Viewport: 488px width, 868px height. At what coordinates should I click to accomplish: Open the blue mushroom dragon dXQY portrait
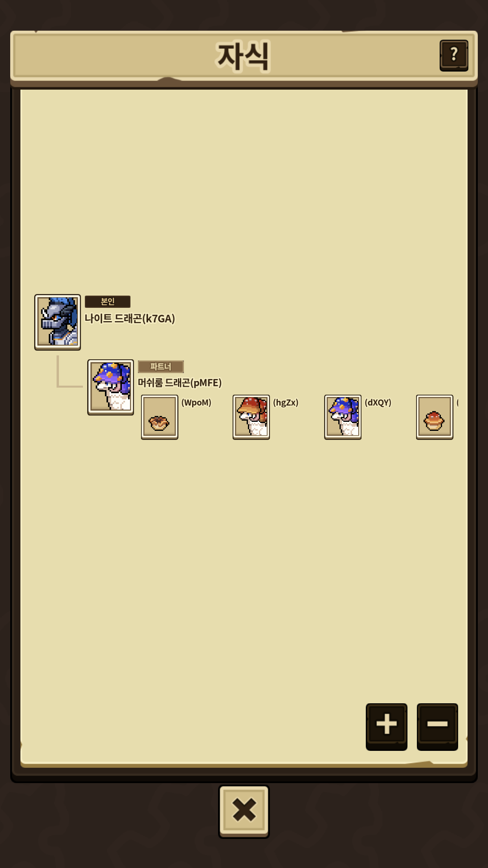pyautogui.click(x=343, y=417)
